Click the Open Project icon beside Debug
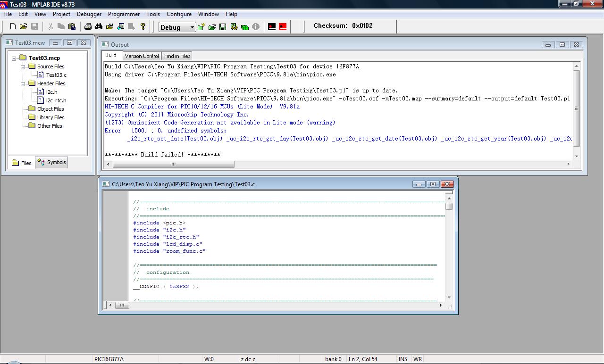The width and height of the screenshot is (604, 364). [212, 27]
